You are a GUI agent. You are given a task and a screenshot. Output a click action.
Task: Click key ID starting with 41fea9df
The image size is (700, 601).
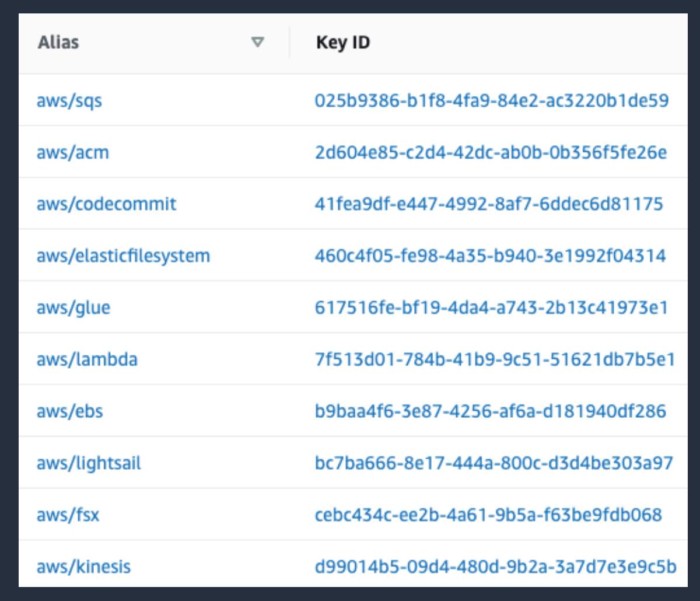[489, 204]
